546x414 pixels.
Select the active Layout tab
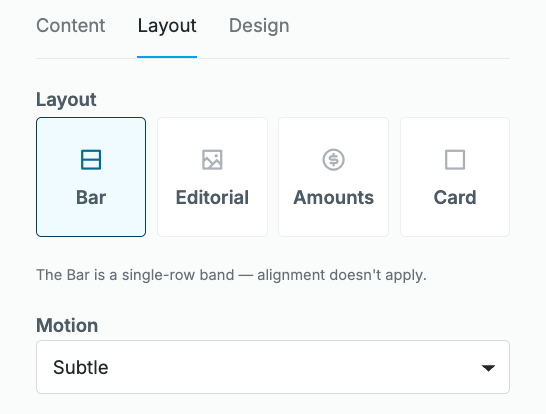pos(167,26)
